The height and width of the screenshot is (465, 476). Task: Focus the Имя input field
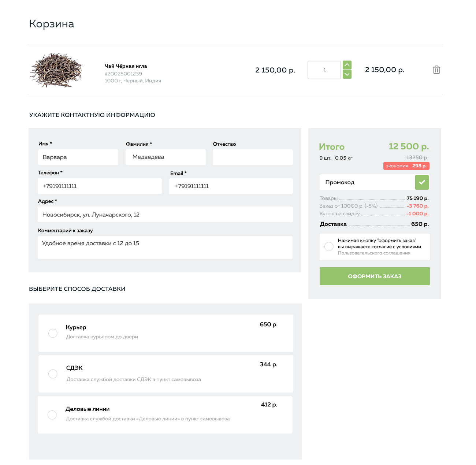78,157
